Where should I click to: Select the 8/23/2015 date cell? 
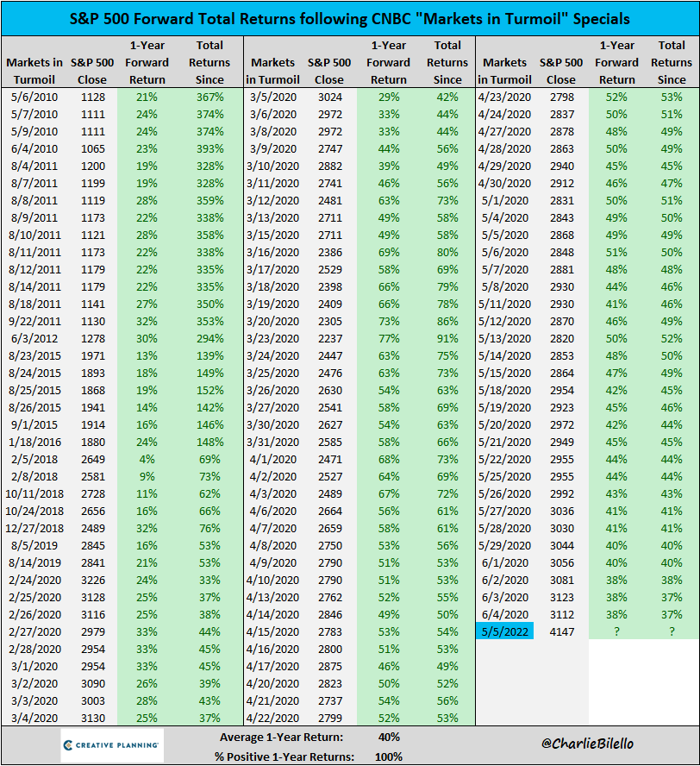click(x=34, y=356)
